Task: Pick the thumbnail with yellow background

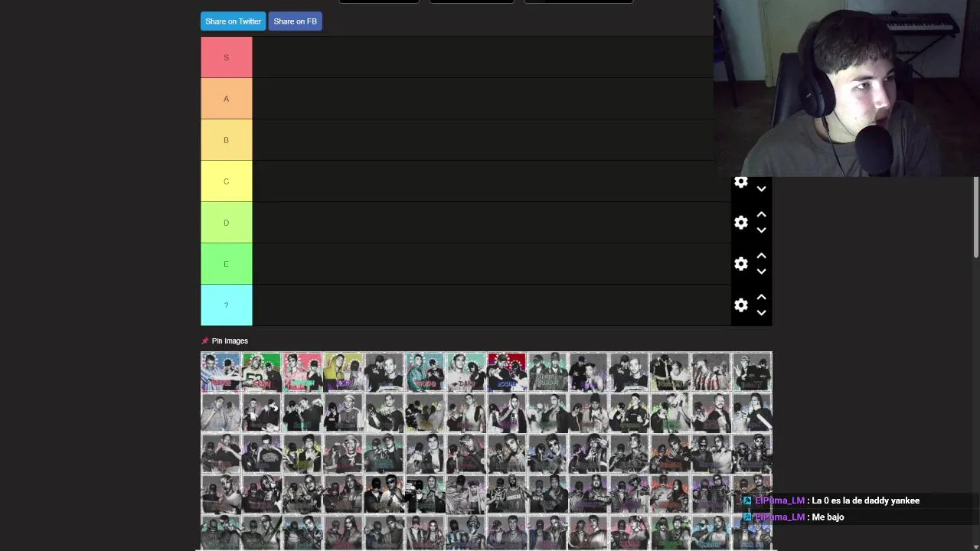Action: pos(343,372)
